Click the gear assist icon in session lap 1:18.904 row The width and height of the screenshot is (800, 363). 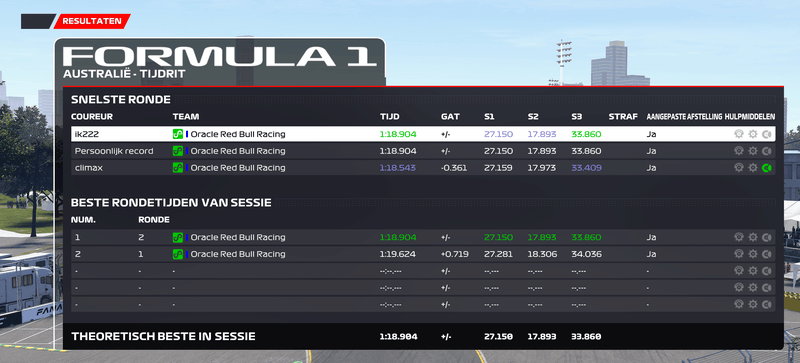tap(753, 237)
